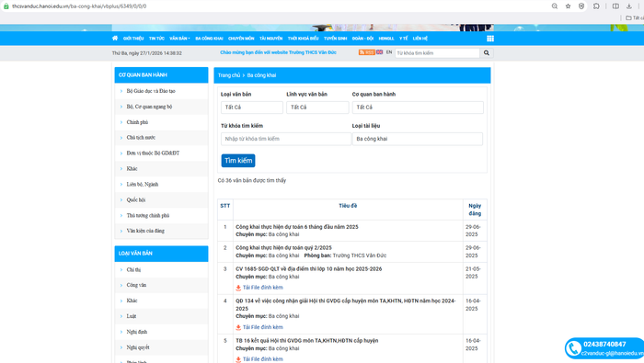644x363 pixels.
Task: Open the grid apps icon in navigation bar
Action: [490, 39]
